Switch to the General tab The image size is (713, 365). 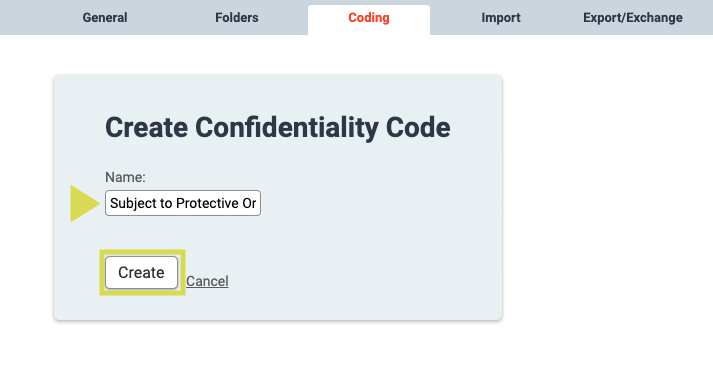coord(105,18)
